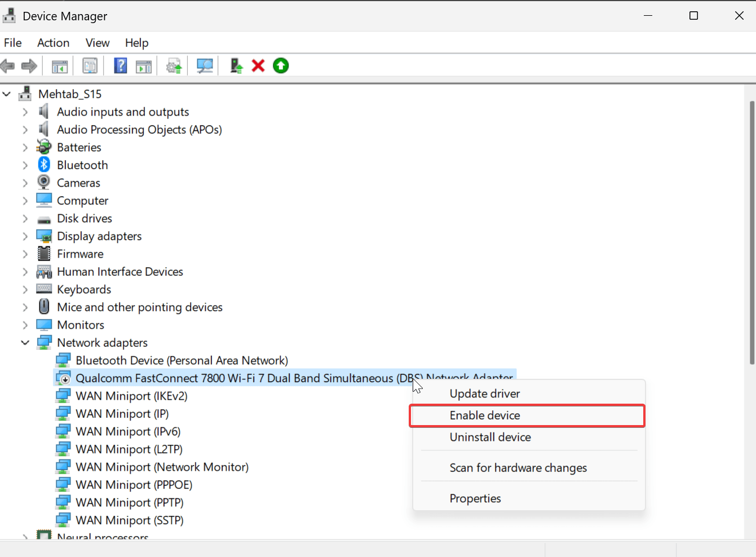Select WAN Miniport (PPTP)
The image size is (756, 557).
coord(130,502)
